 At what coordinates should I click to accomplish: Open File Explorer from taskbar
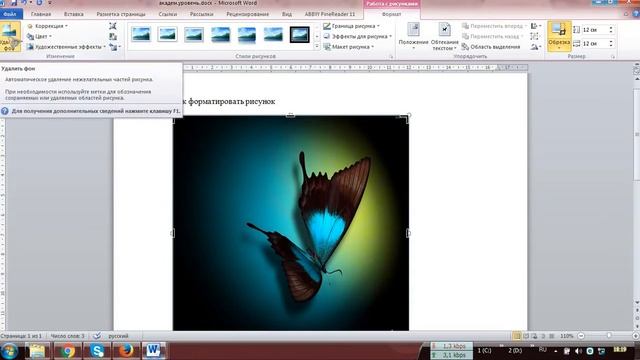(x=37, y=351)
